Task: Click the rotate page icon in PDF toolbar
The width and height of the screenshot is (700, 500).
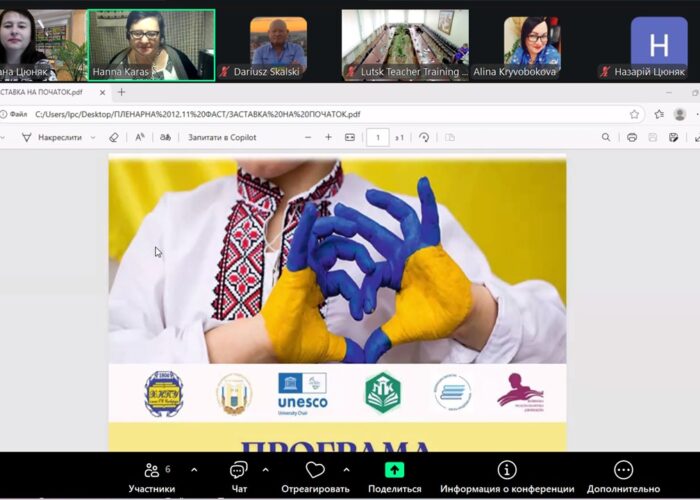Action: point(424,137)
